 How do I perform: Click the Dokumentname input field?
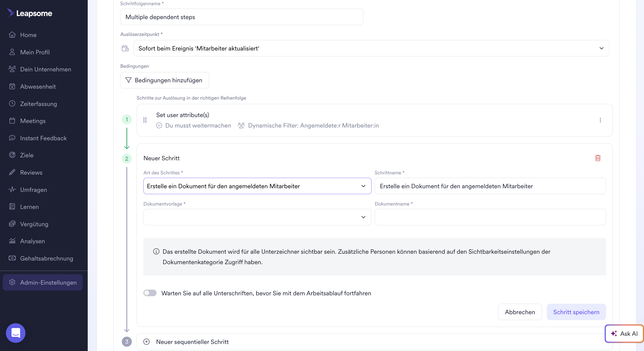[490, 217]
